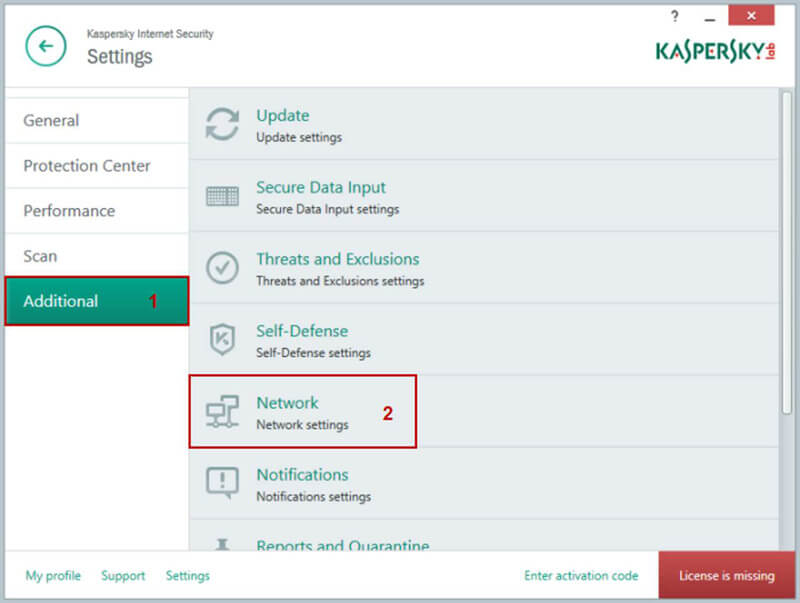Image resolution: width=800 pixels, height=603 pixels.
Task: Click the Self-Defense shield icon
Action: (222, 339)
